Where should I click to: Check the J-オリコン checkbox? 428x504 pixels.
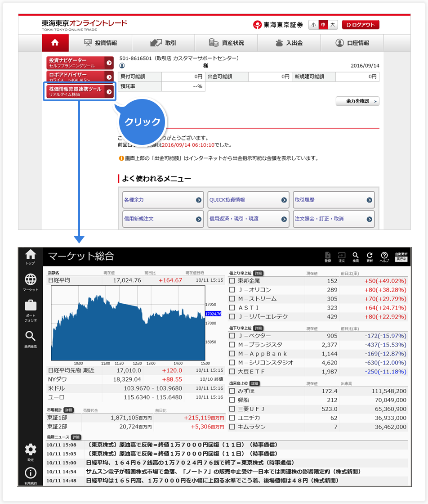[232, 290]
